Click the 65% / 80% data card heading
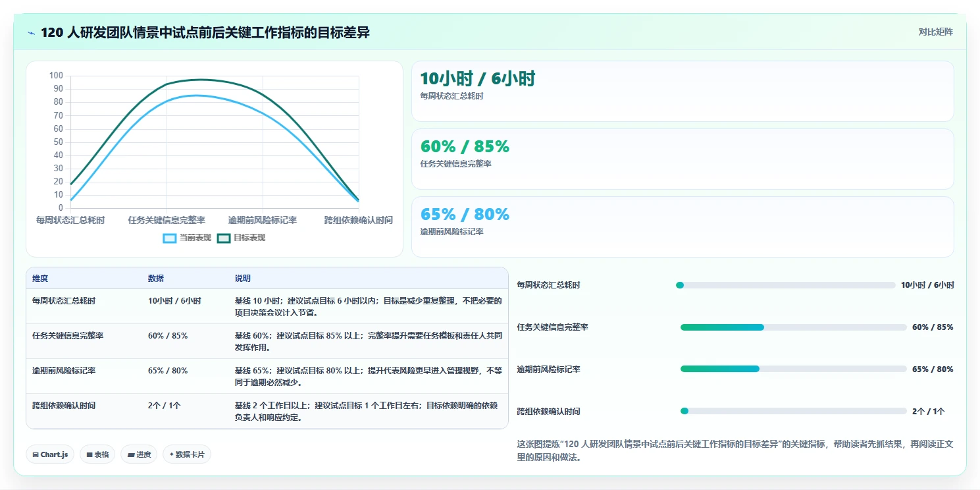The image size is (980, 490). coord(465,215)
